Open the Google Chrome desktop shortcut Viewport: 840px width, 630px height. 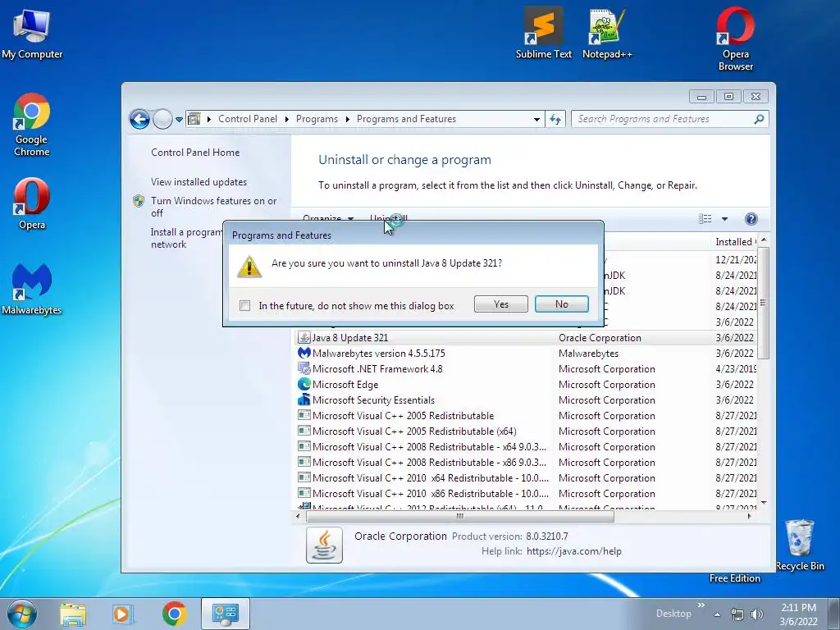[32, 125]
